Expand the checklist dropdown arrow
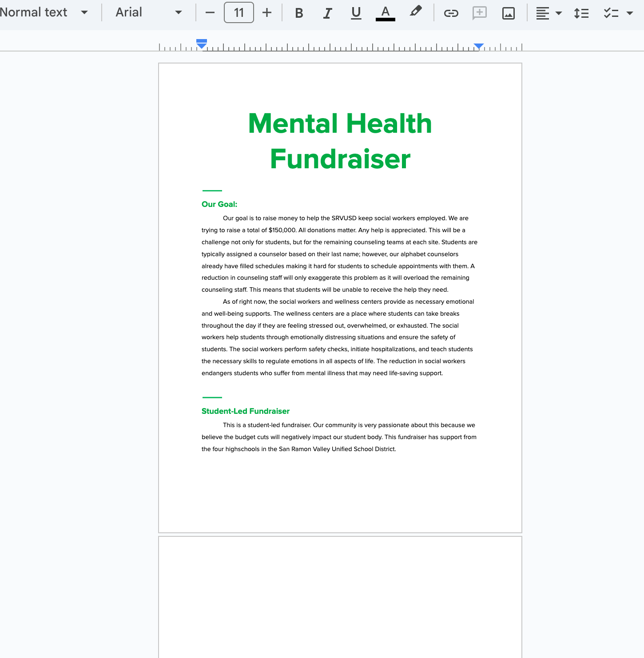The height and width of the screenshot is (658, 644). point(630,13)
